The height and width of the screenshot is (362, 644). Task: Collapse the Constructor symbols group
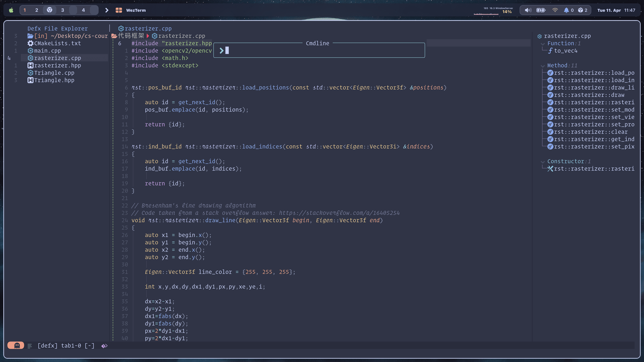coord(543,162)
